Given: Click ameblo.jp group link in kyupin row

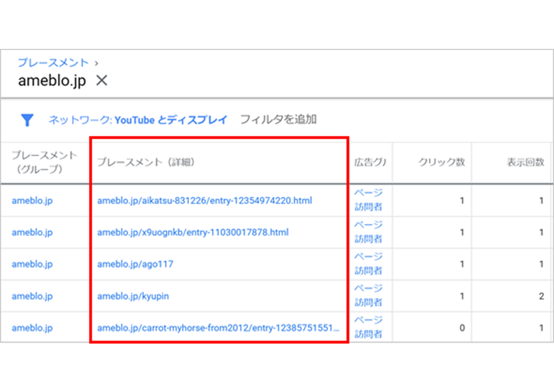Looking at the screenshot, I should (32, 296).
